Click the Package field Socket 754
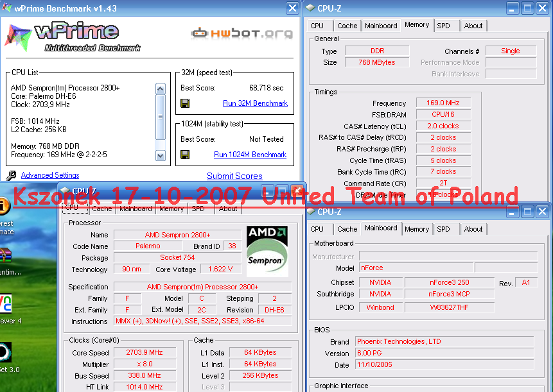Image resolution: width=553 pixels, height=392 pixels. 178,257
